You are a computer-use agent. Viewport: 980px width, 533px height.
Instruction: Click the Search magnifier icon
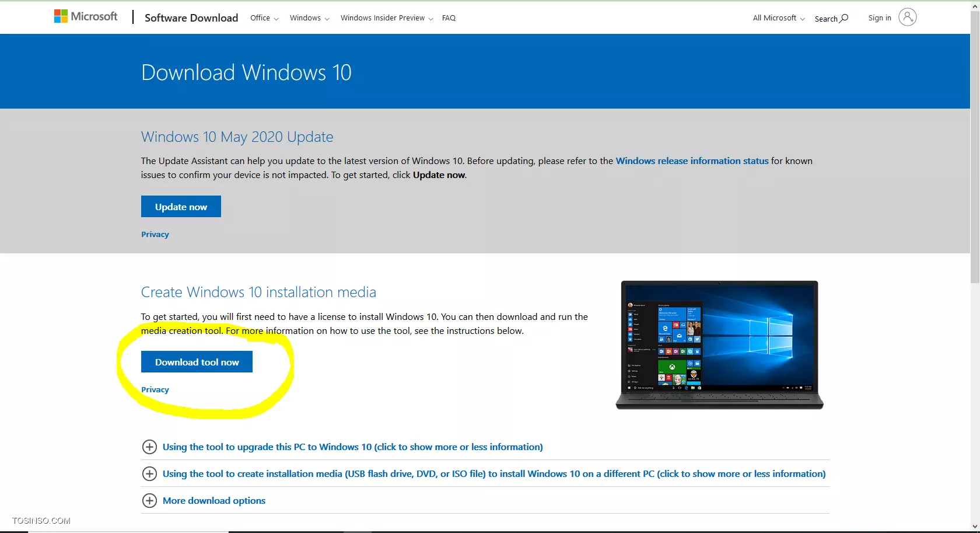pyautogui.click(x=844, y=18)
